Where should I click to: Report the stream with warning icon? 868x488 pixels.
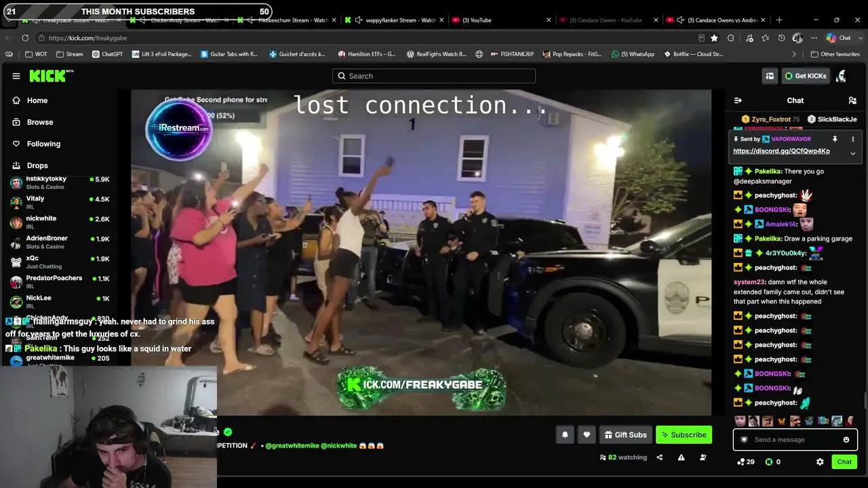coord(681,457)
